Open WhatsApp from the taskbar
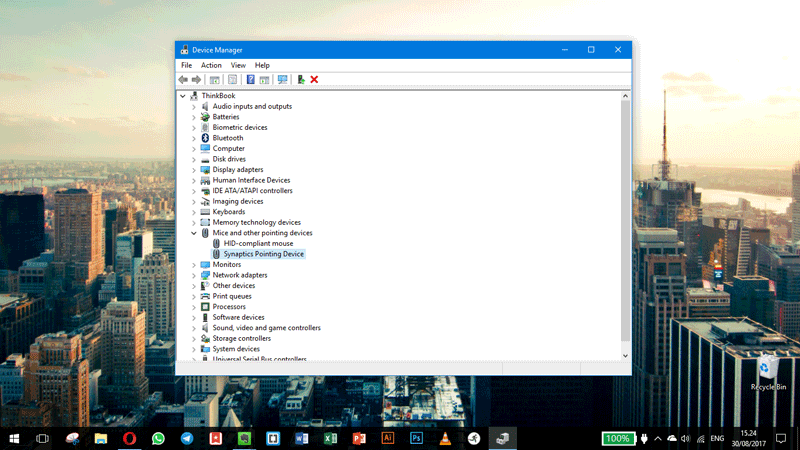800x450 pixels. (x=158, y=438)
